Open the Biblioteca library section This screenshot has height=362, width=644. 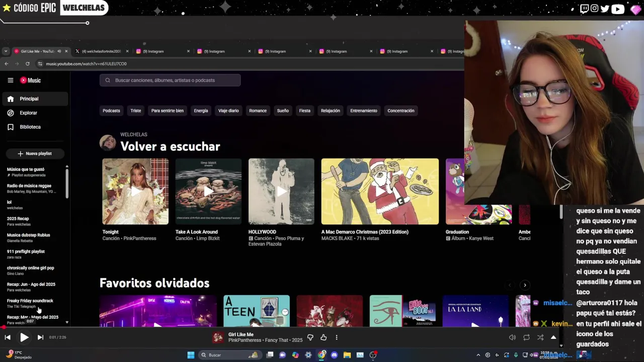click(x=34, y=127)
